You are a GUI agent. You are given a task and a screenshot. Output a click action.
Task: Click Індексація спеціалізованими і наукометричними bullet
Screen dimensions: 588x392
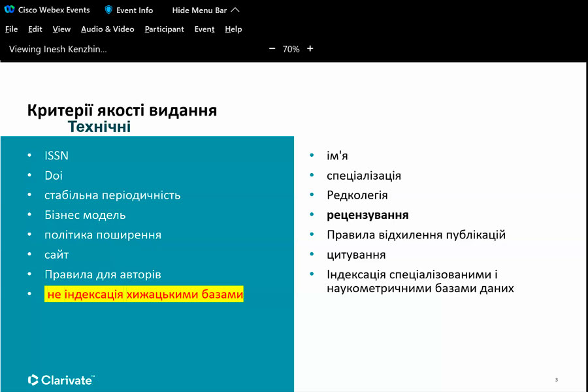tap(420, 282)
